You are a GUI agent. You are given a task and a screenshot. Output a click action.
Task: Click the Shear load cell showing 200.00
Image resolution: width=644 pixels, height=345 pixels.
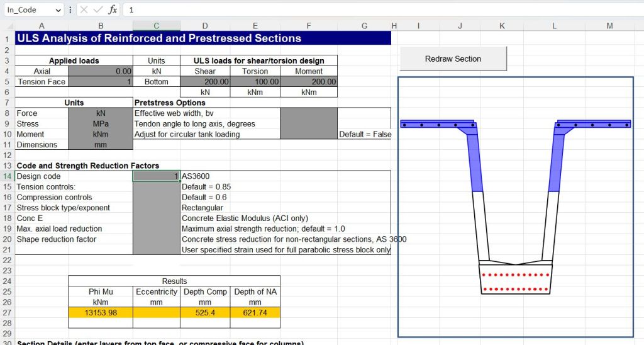click(205, 82)
